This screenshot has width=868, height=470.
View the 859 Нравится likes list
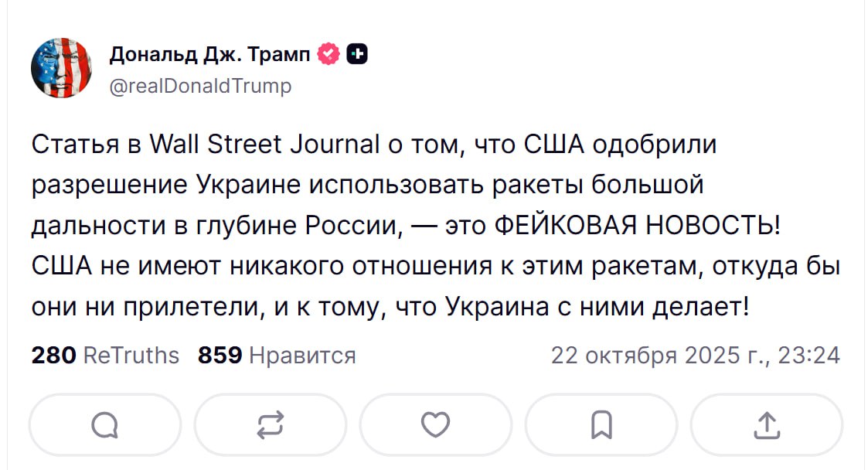pyautogui.click(x=277, y=355)
